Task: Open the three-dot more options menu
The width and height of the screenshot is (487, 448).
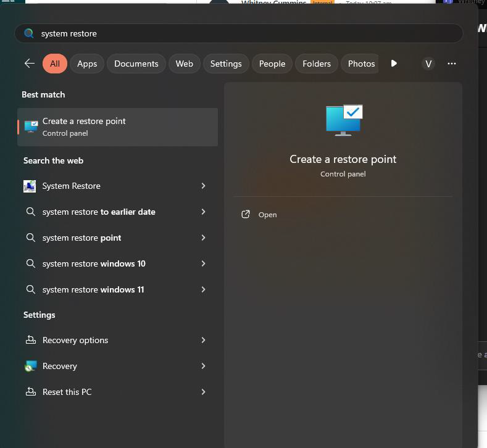Action: pos(451,64)
